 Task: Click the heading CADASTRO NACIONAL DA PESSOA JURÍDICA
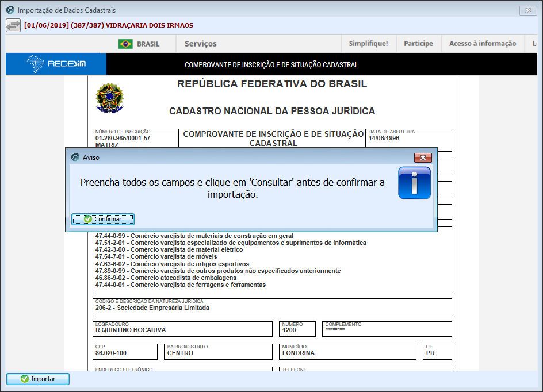coord(272,111)
